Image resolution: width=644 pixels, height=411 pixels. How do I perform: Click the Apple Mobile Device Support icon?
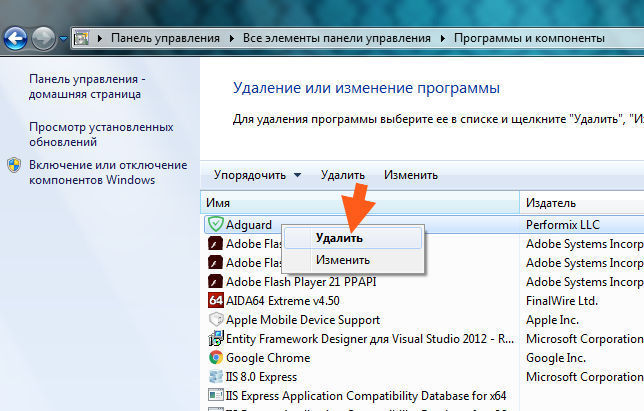pos(216,319)
